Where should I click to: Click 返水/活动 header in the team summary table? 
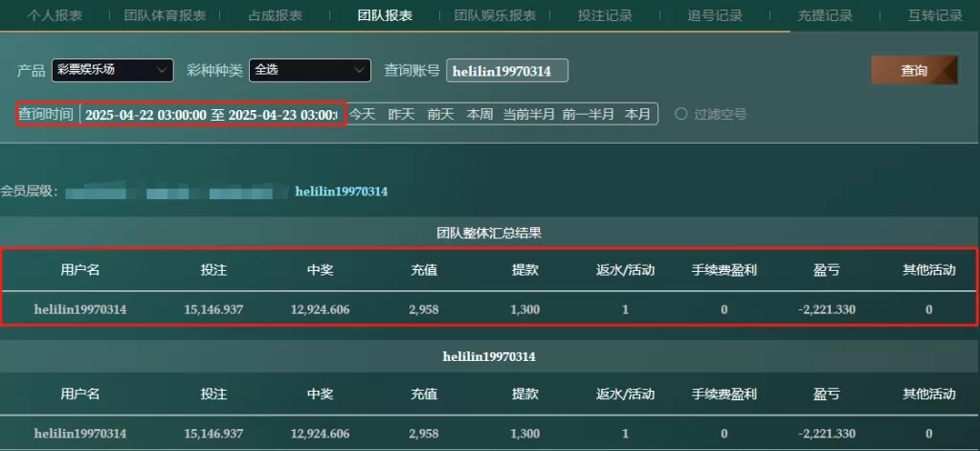coord(625,270)
